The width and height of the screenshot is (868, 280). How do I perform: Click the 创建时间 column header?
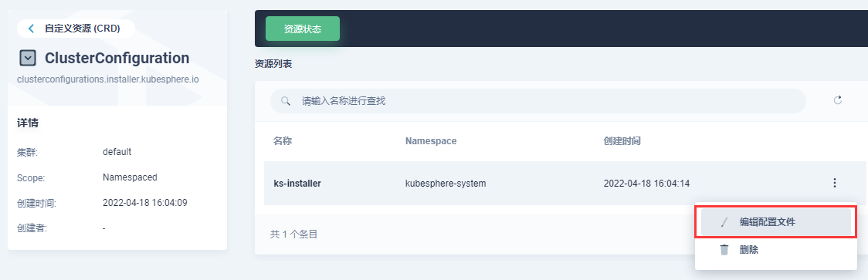pyautogui.click(x=622, y=141)
